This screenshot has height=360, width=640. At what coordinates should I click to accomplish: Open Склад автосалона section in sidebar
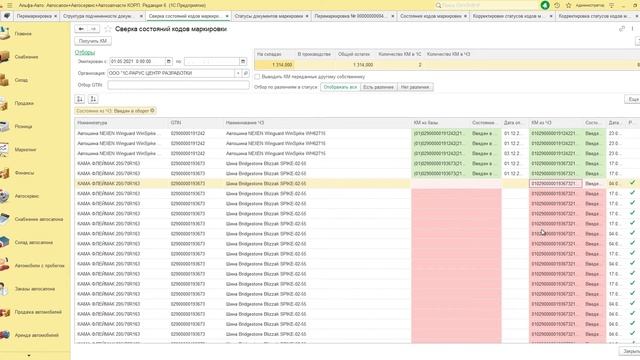point(33,242)
